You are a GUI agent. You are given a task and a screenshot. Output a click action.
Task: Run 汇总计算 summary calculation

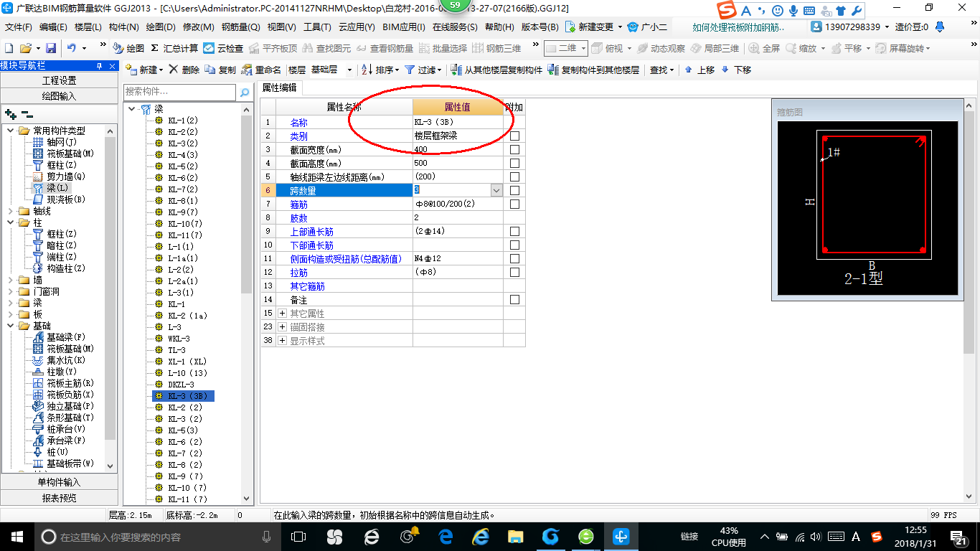pos(174,48)
